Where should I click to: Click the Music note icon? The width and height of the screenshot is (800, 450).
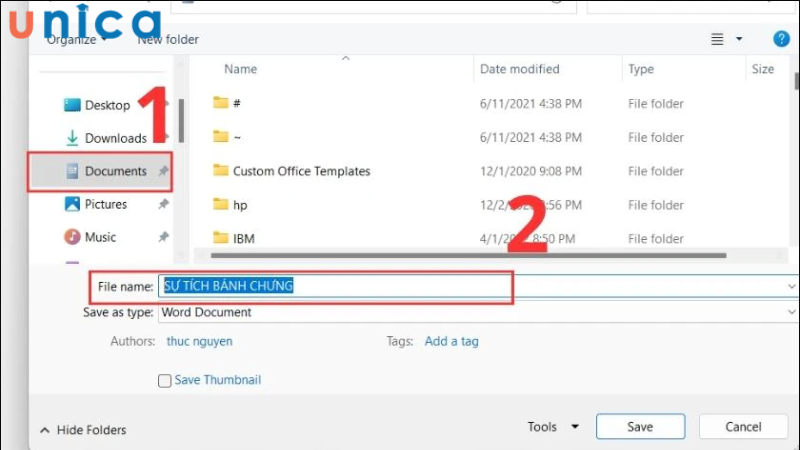click(72, 237)
